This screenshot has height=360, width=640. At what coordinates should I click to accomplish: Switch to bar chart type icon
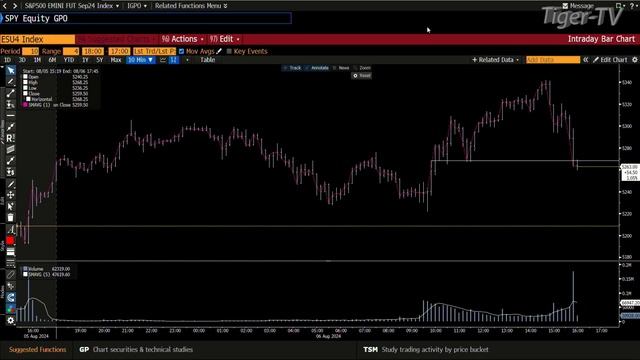(x=174, y=60)
